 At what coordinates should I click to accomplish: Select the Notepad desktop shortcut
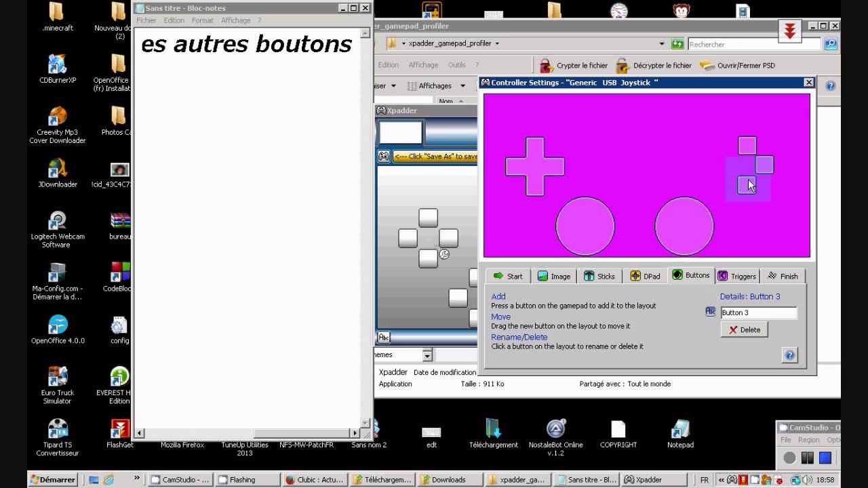coord(680,434)
